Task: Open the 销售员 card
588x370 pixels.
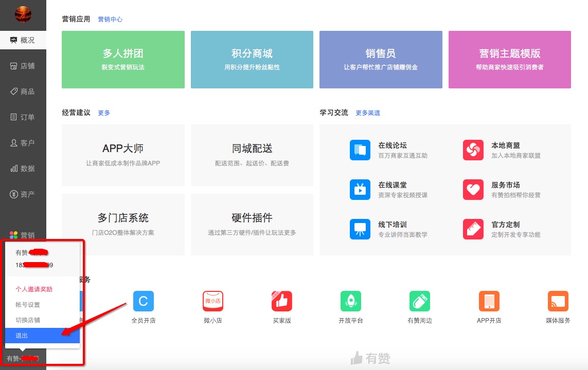Action: coord(381,60)
